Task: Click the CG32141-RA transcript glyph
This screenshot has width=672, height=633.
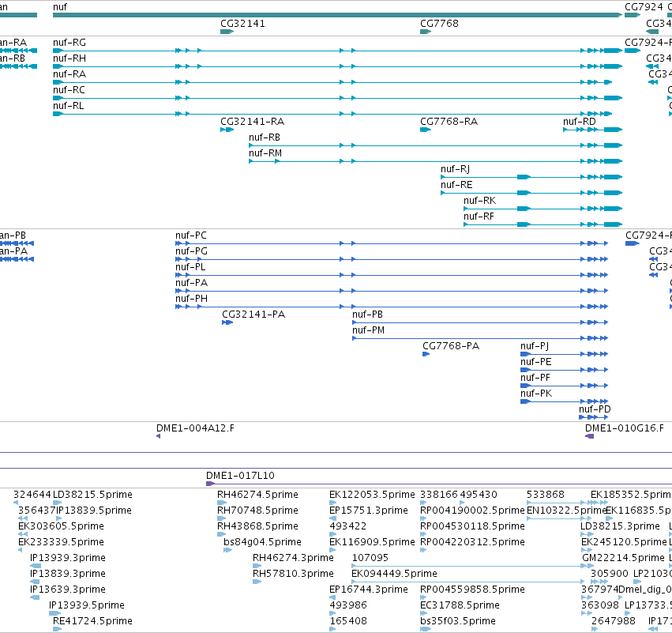Action: click(x=227, y=130)
